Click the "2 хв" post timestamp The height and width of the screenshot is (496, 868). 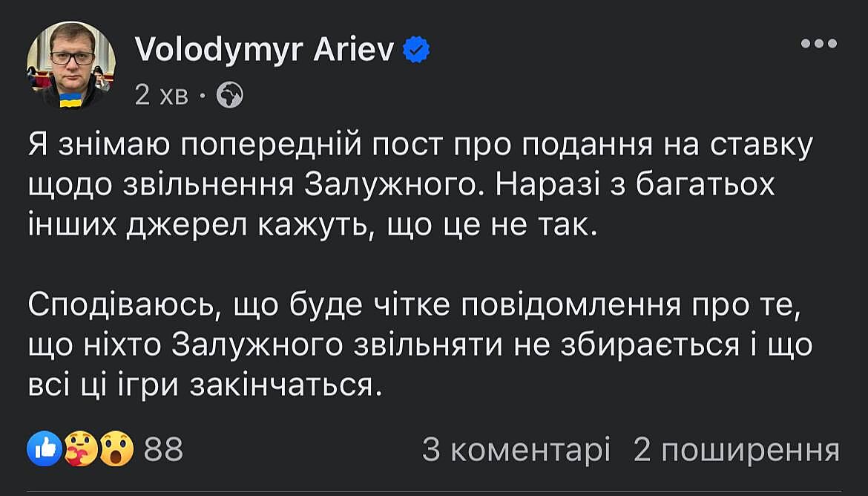coord(161,95)
